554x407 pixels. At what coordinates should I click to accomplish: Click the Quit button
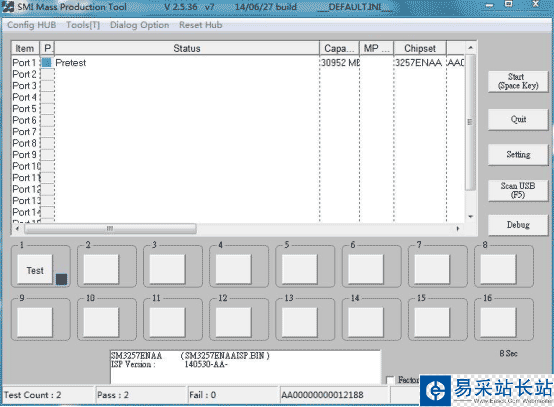(518, 119)
